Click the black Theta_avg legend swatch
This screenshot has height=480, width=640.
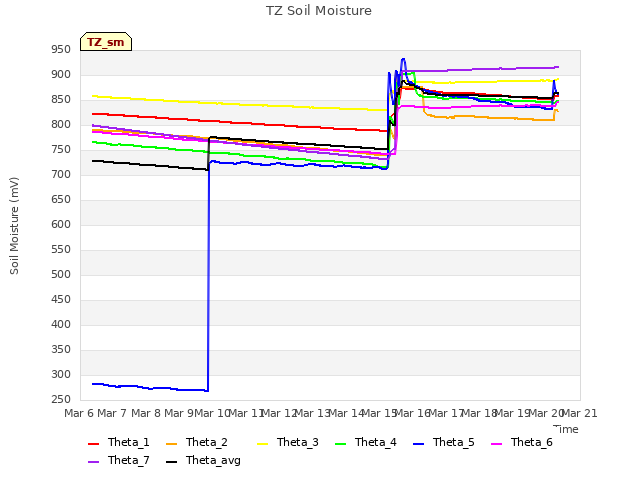coord(171,462)
